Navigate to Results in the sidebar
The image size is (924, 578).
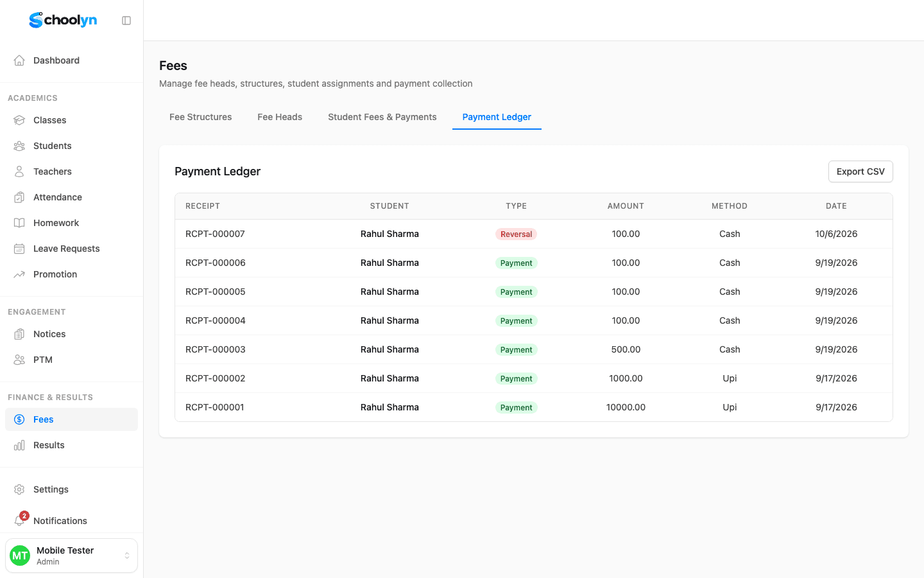tap(71, 445)
